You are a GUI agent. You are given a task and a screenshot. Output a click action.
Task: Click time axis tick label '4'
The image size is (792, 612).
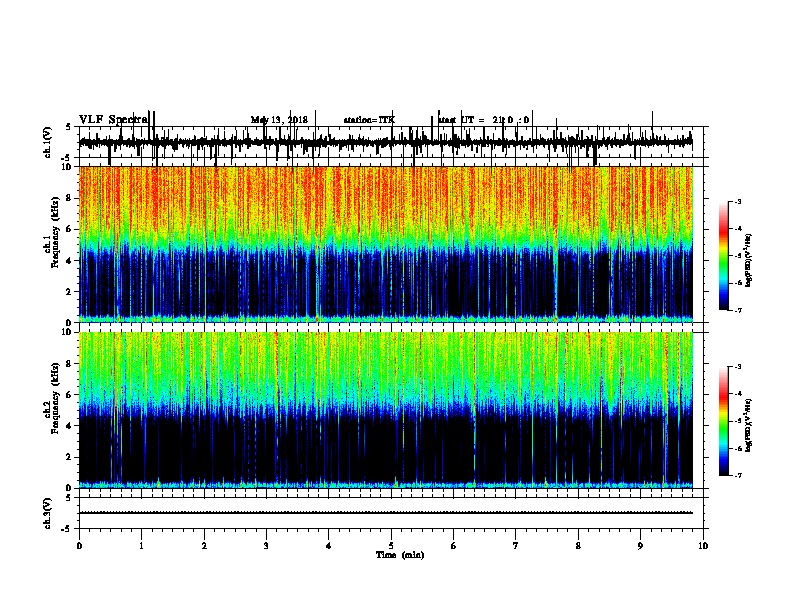pos(329,546)
